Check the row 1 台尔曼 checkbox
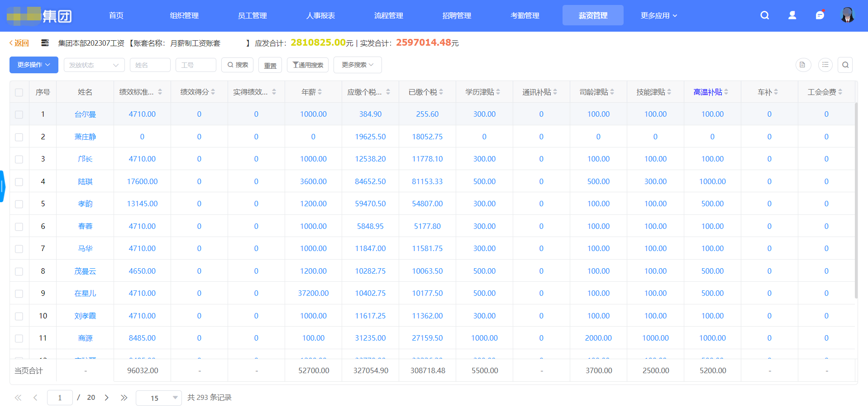868x408 pixels. [x=19, y=114]
